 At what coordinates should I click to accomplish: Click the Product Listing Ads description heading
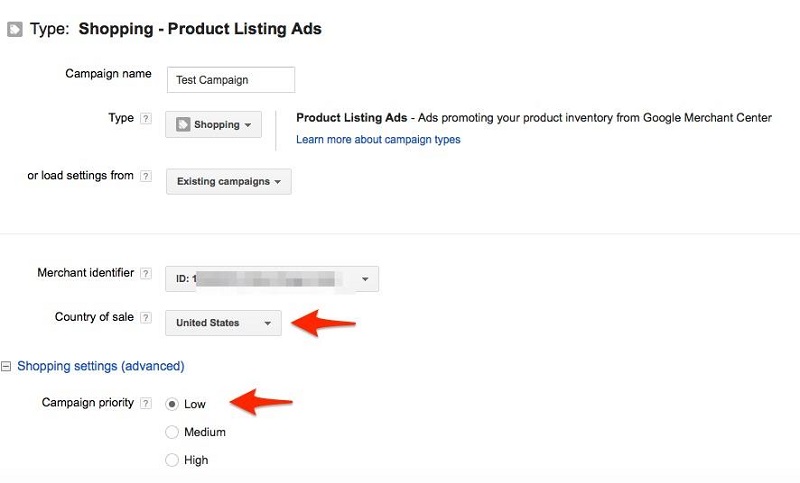(347, 118)
